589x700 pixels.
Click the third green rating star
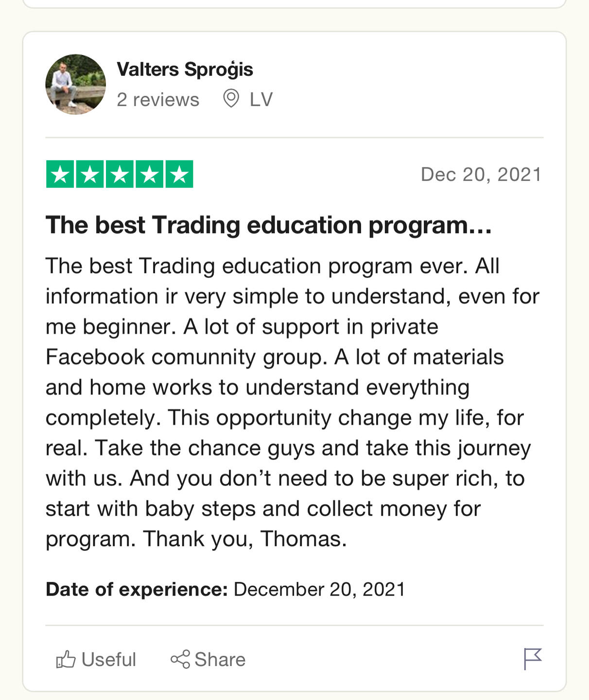tap(120, 174)
